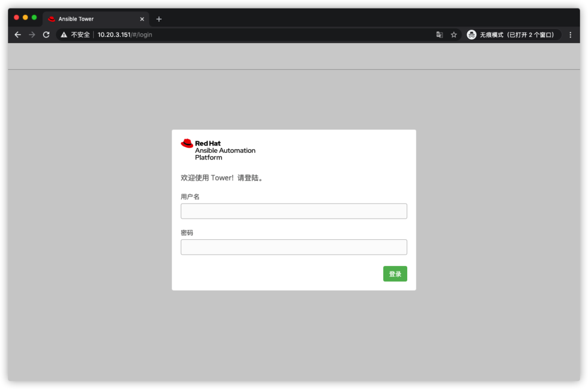Click the Ansible Automation Platform title text

click(225, 154)
